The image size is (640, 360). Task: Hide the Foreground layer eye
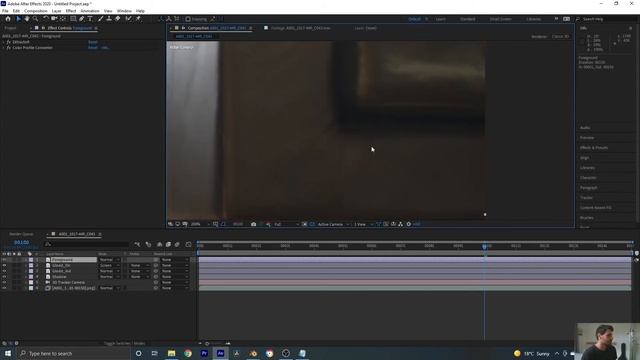[4, 260]
